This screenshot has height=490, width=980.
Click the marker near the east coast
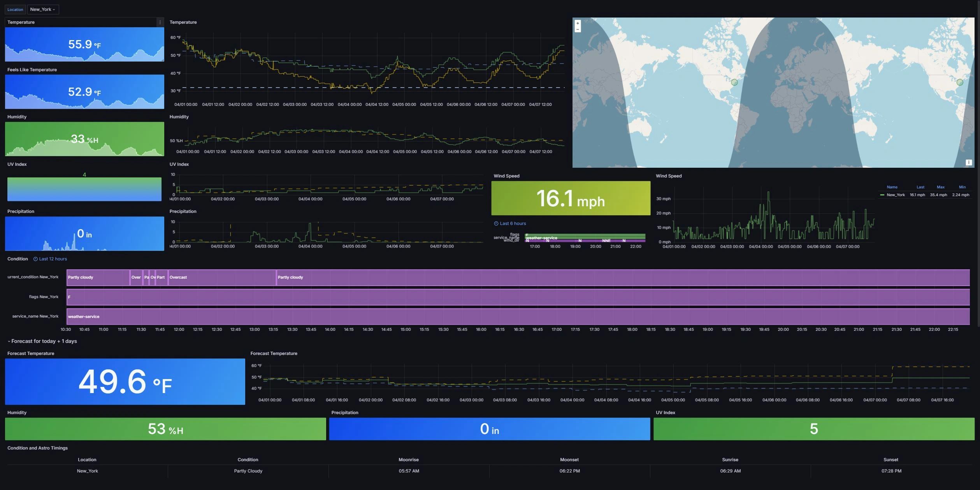960,83
